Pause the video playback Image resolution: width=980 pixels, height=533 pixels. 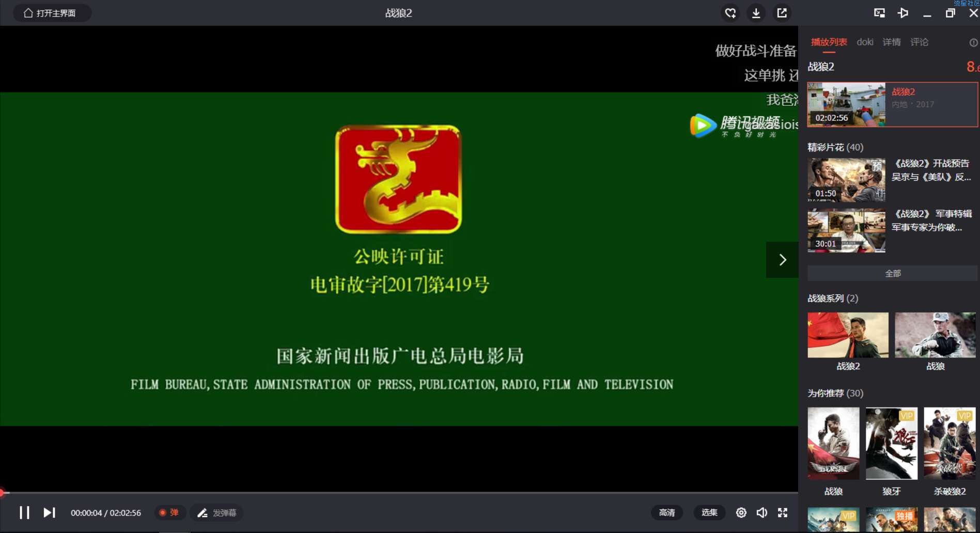pyautogui.click(x=24, y=512)
